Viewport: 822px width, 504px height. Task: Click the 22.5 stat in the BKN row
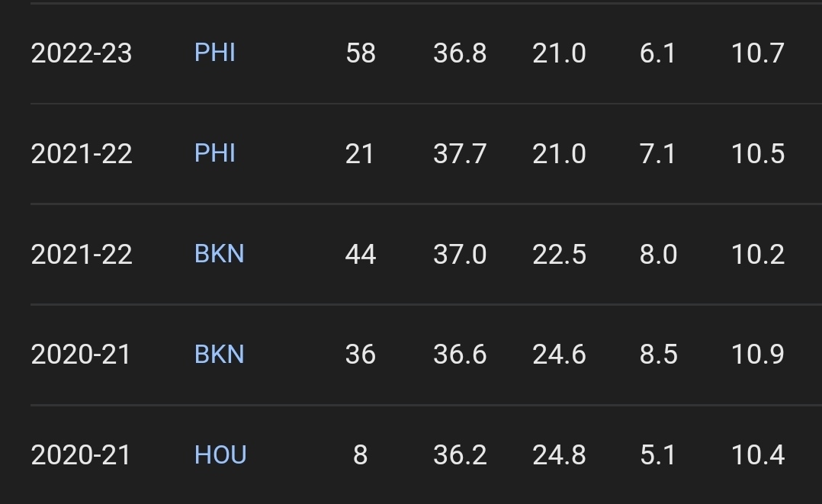559,255
